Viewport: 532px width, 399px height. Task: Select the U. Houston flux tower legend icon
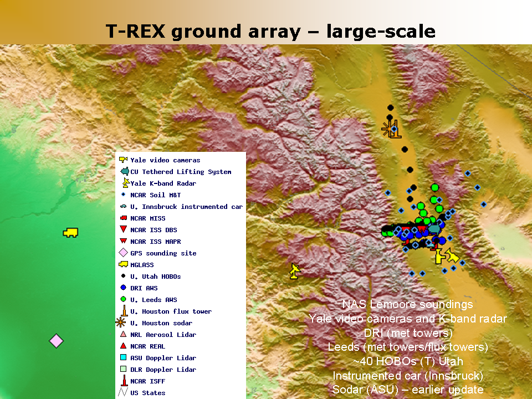124,310
